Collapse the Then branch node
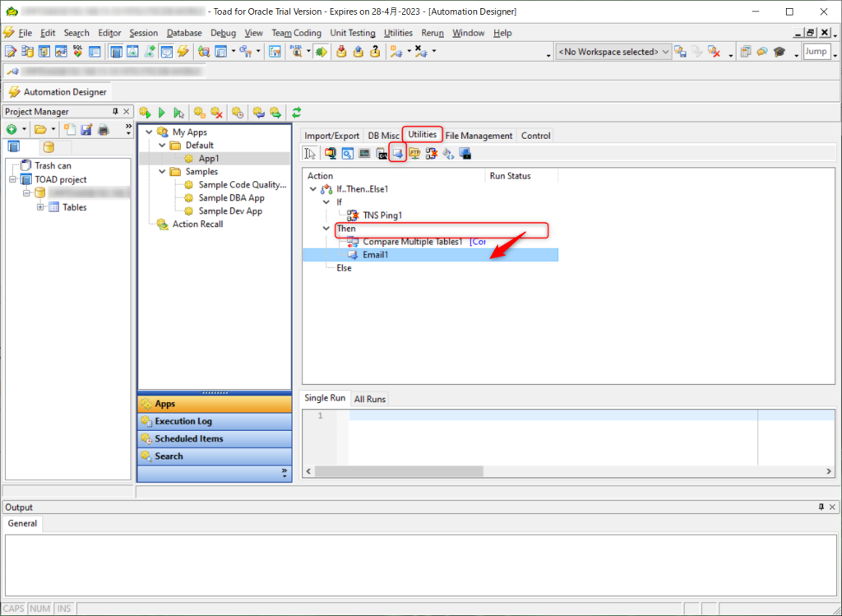 point(326,229)
